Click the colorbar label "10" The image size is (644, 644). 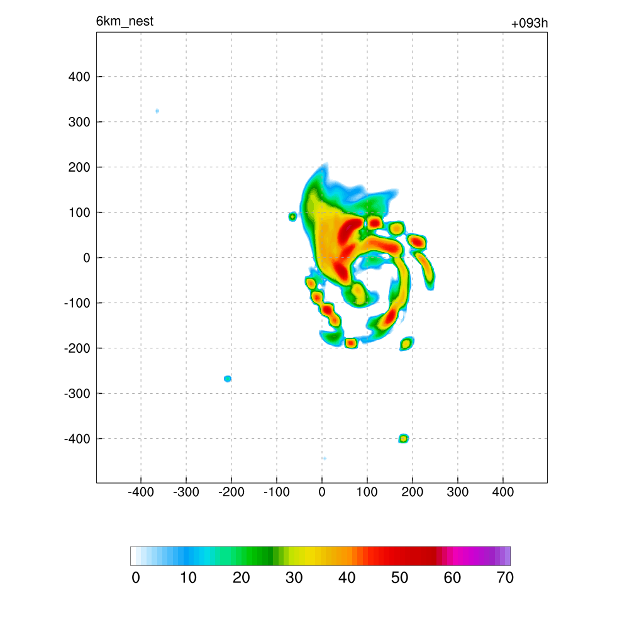click(188, 578)
